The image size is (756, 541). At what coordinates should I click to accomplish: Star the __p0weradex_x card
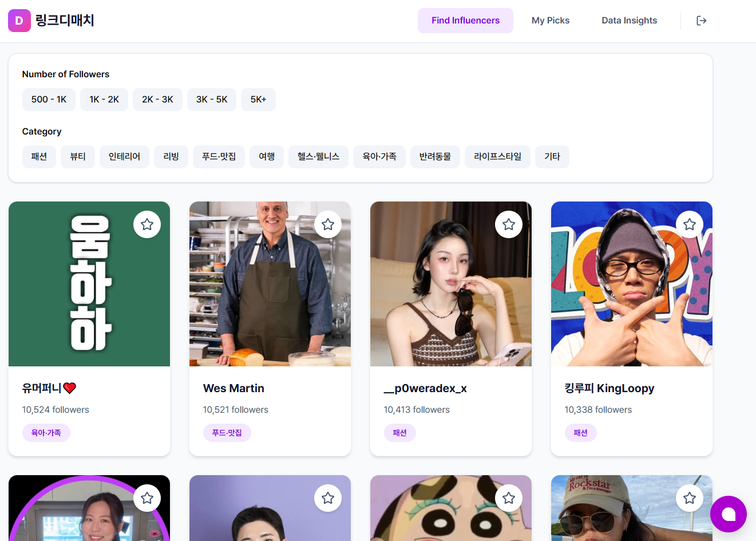[509, 224]
